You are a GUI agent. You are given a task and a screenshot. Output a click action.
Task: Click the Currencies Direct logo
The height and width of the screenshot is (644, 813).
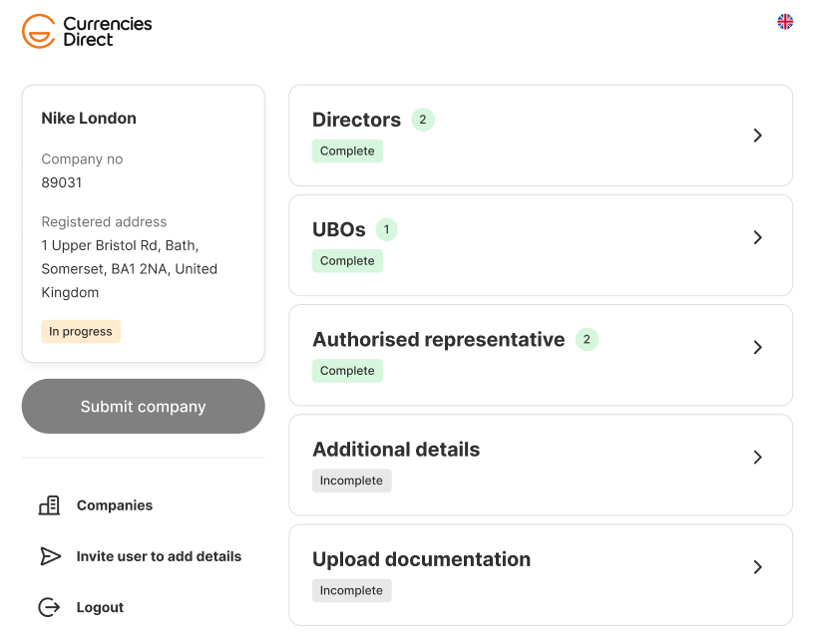87,31
